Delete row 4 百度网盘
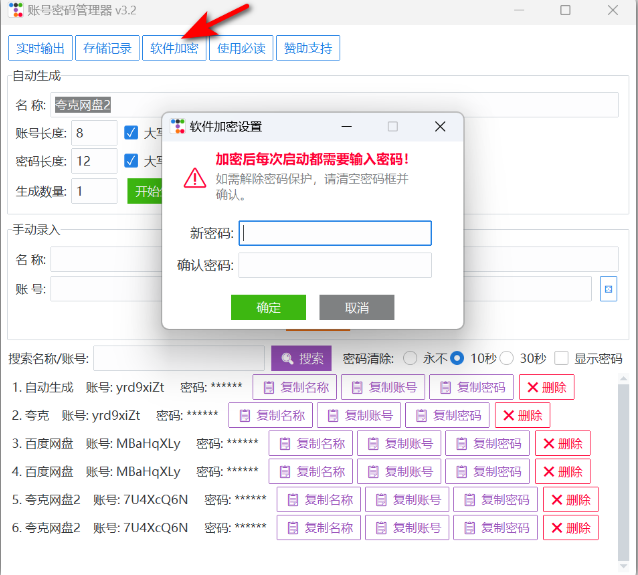This screenshot has height=575, width=638. point(563,471)
